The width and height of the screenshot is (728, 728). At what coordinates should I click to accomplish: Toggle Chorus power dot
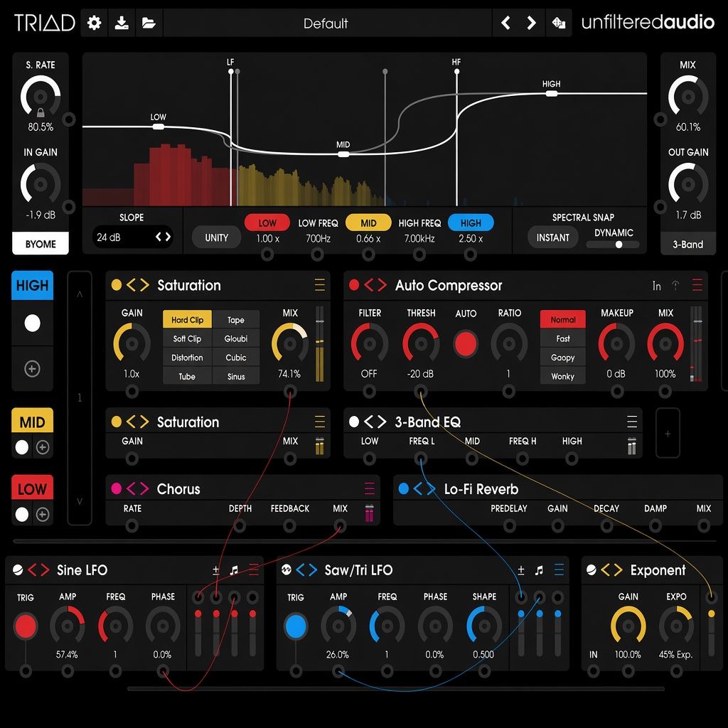[x=117, y=488]
